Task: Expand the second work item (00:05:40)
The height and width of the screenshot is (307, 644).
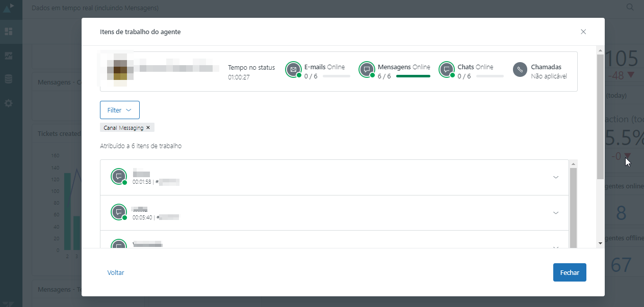Action: pos(556,213)
